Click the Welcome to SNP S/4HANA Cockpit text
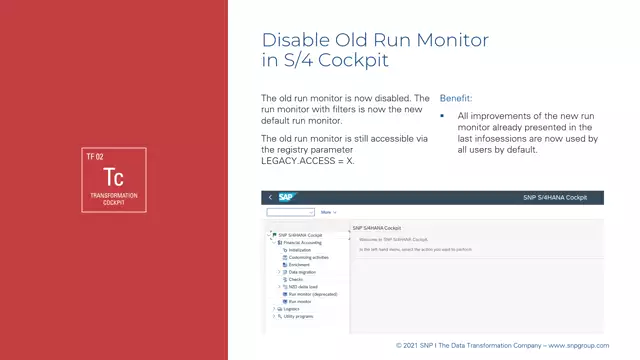 point(393,240)
